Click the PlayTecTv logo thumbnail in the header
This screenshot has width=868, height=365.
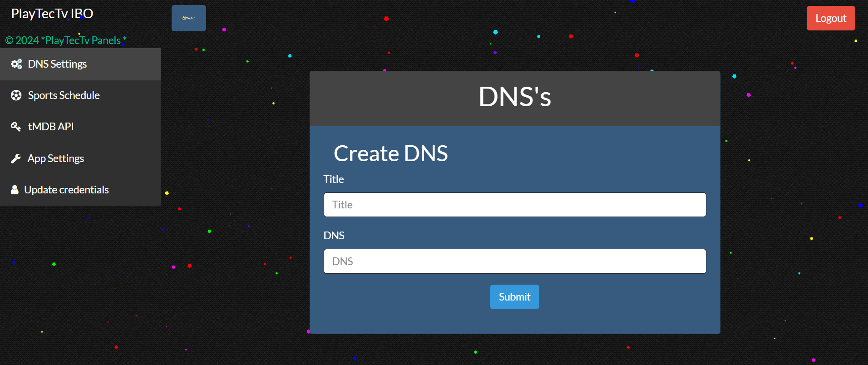pyautogui.click(x=188, y=18)
